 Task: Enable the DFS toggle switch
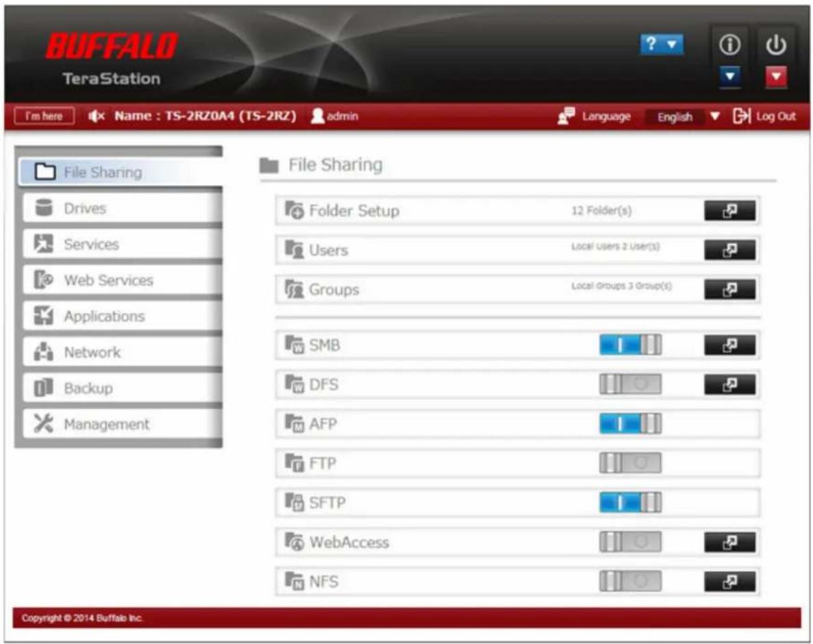(631, 384)
